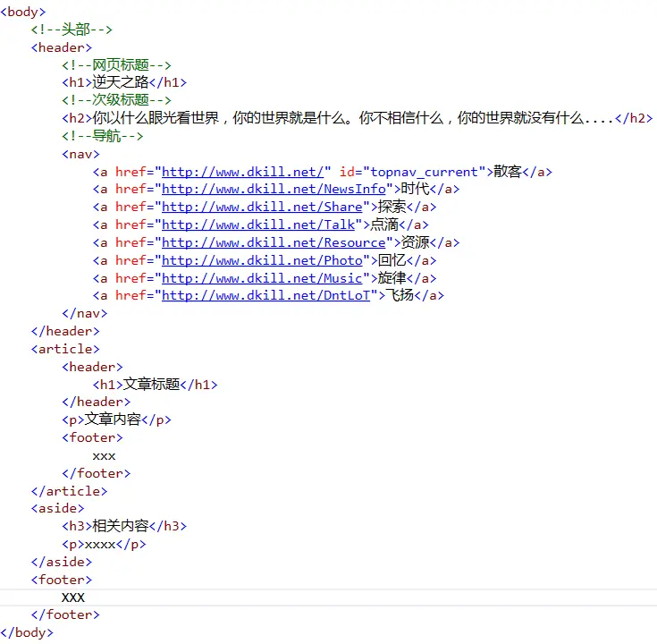Click the http://www.dkill.net/Talk URL
The height and width of the screenshot is (644, 657).
pos(258,225)
